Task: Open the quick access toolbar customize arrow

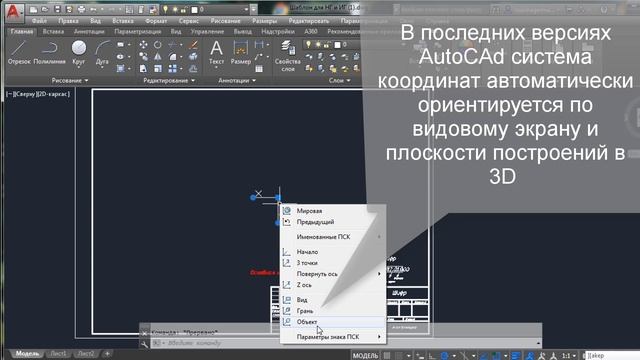Action: [x=254, y=9]
